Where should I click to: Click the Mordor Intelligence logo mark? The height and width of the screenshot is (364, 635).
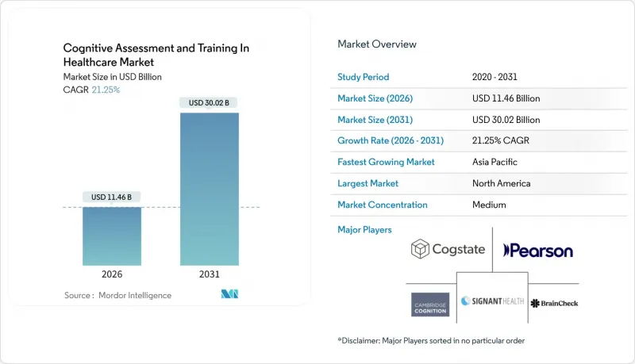[x=229, y=294]
